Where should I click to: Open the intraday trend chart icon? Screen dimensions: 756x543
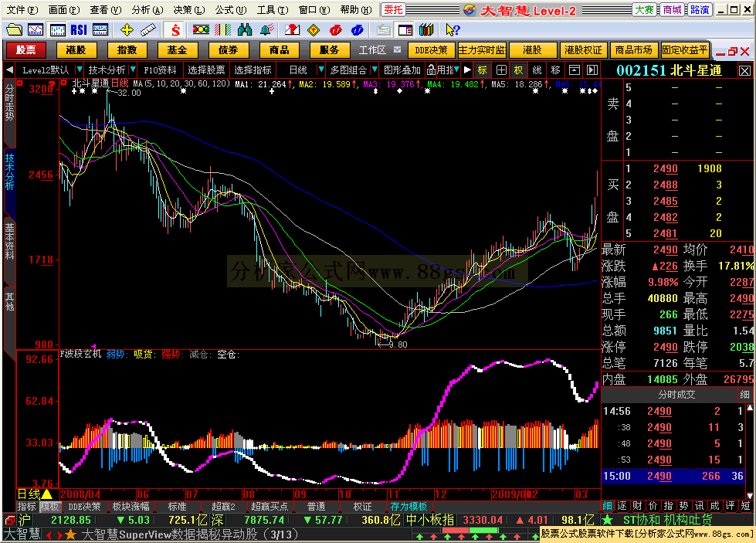36,30
